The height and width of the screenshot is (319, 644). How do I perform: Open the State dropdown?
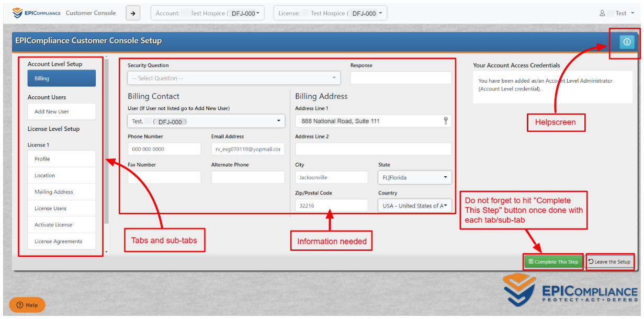pos(415,177)
